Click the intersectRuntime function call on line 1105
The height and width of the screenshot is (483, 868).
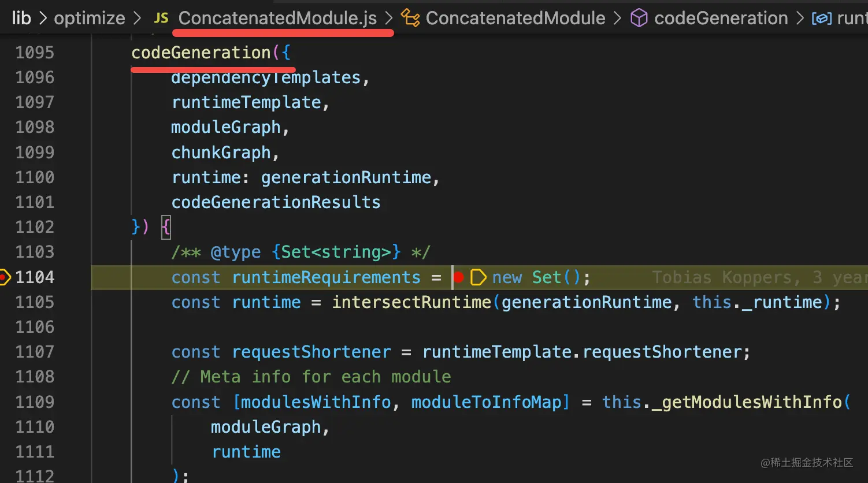point(411,303)
